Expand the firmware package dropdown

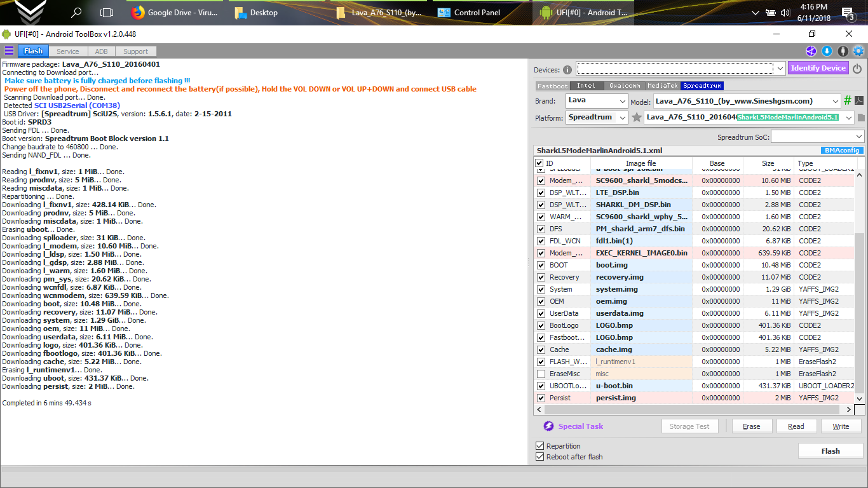pos(849,118)
